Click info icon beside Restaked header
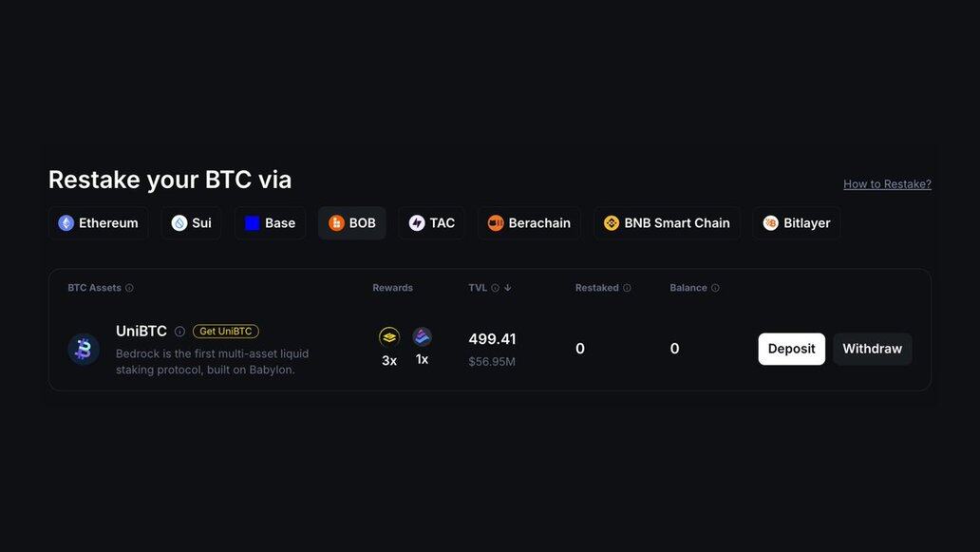The width and height of the screenshot is (980, 552). tap(627, 288)
